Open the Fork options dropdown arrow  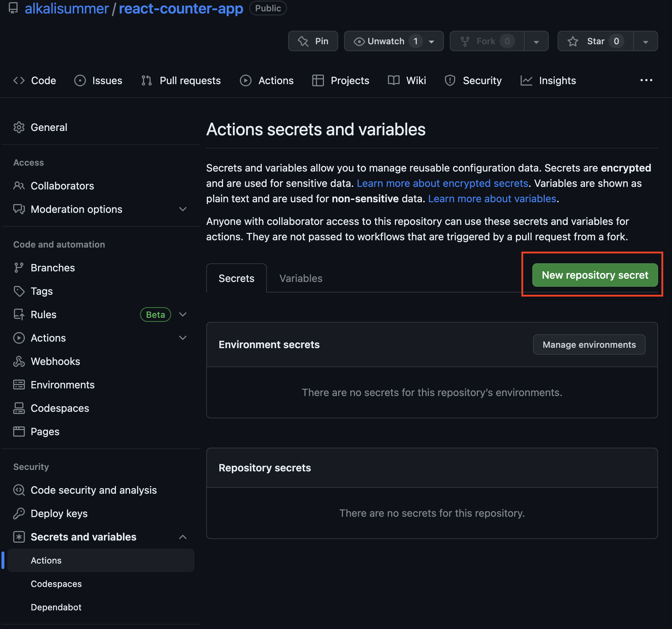click(x=536, y=41)
